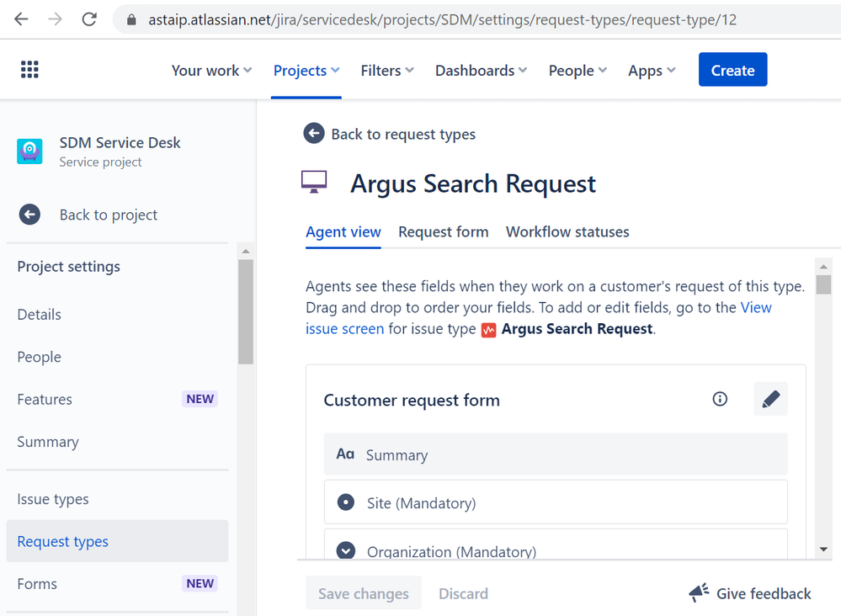Click the padlock site info icon
841x616 pixels.
click(131, 20)
